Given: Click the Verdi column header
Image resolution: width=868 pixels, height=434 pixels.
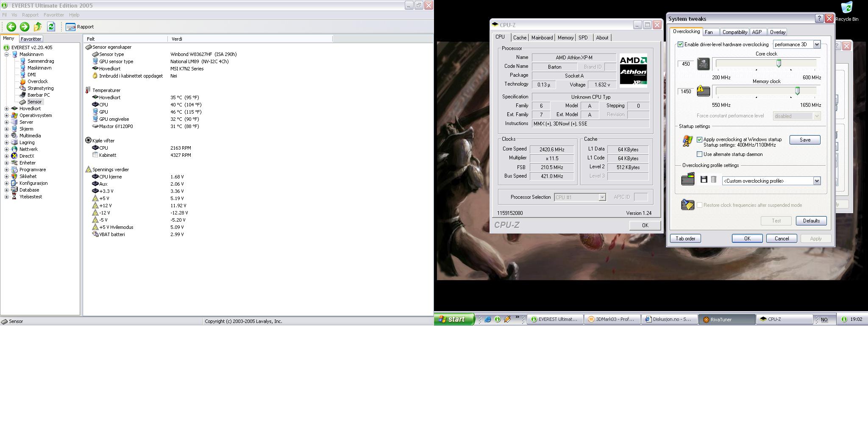Looking at the screenshot, I should tap(250, 39).
